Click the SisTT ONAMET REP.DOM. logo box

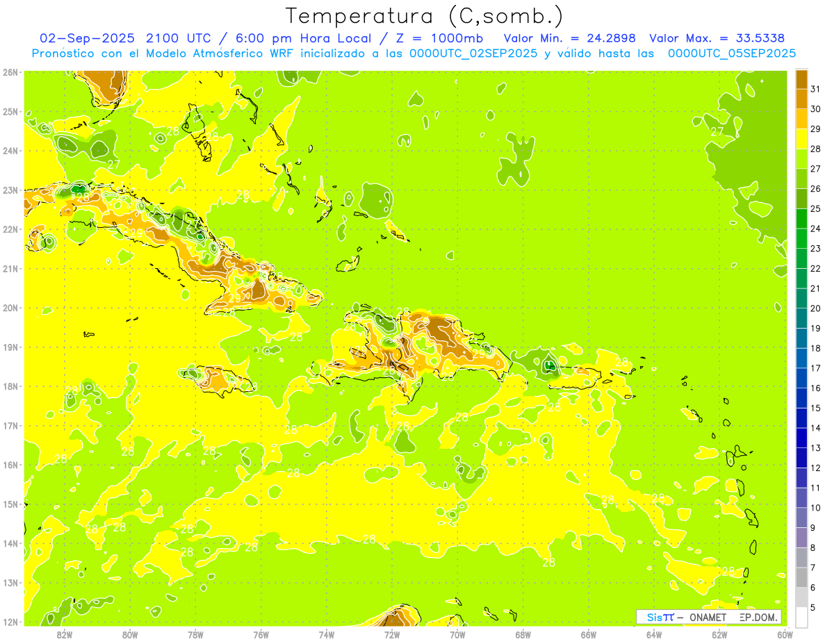point(709,617)
